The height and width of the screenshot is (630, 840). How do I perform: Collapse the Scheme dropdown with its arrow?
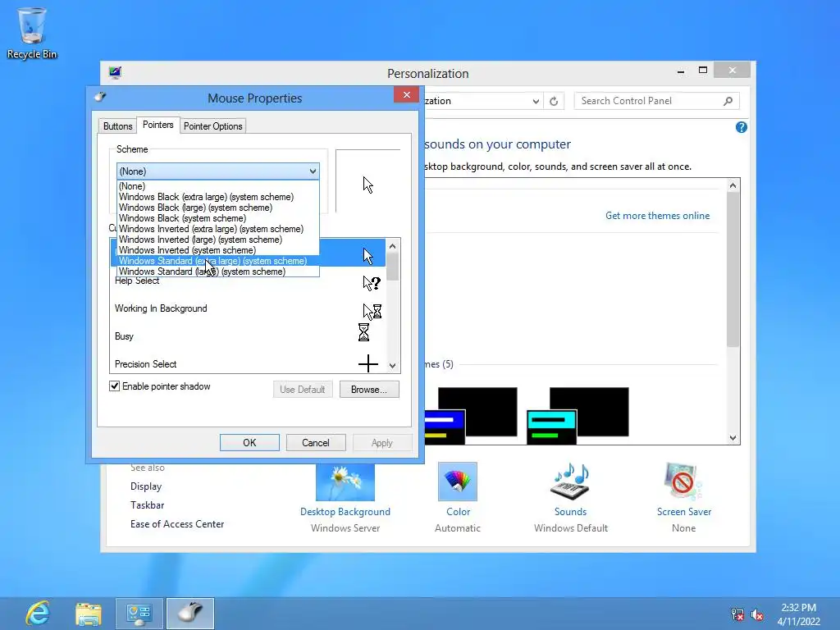(313, 171)
